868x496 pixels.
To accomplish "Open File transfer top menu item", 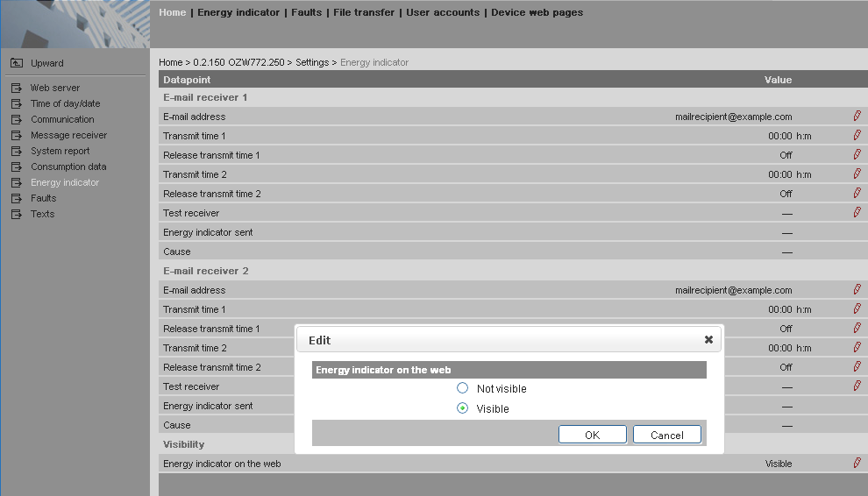I will tap(364, 12).
